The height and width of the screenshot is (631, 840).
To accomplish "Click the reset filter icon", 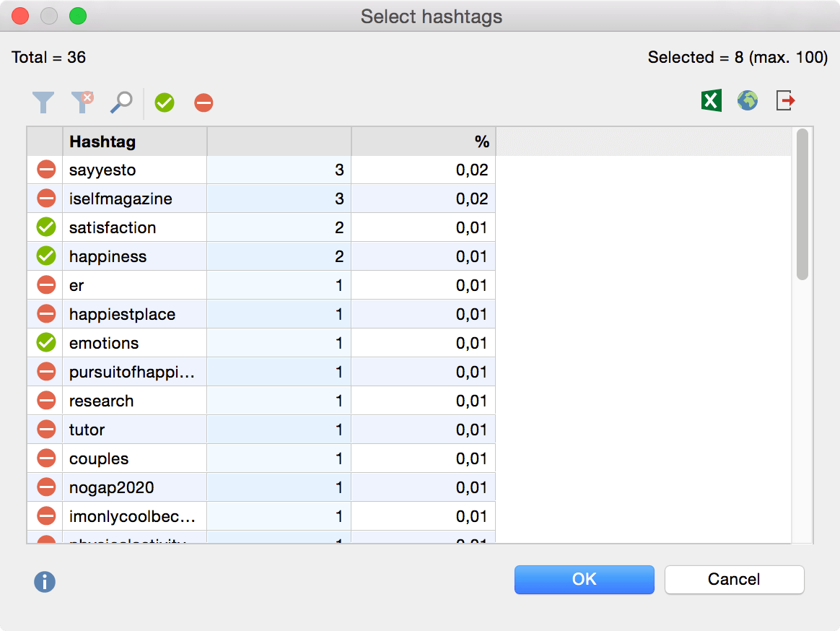I will [x=82, y=103].
